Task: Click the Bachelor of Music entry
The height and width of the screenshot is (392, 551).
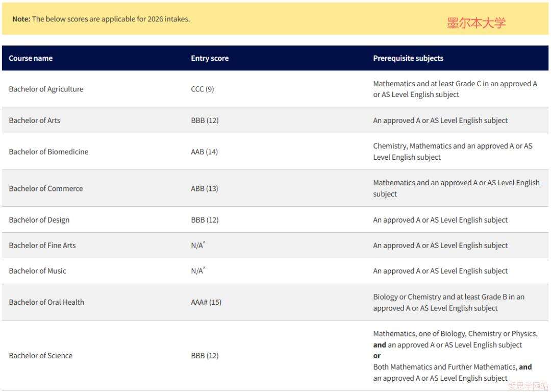Action: [37, 271]
